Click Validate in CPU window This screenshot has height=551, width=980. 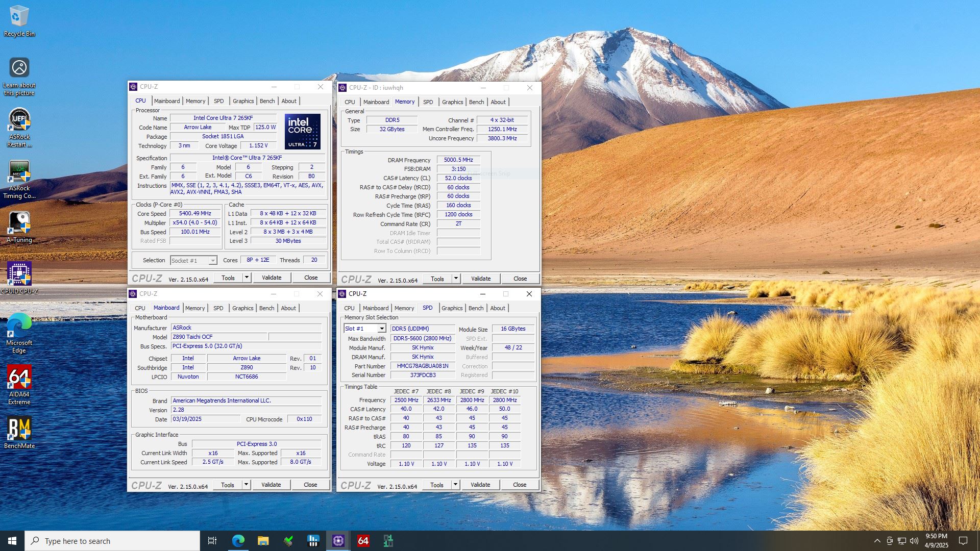point(272,278)
